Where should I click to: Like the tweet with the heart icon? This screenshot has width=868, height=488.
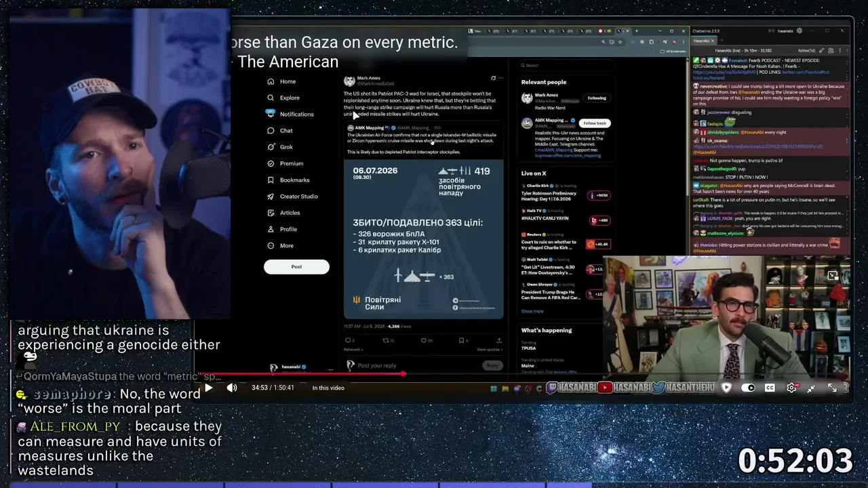pyautogui.click(x=424, y=340)
